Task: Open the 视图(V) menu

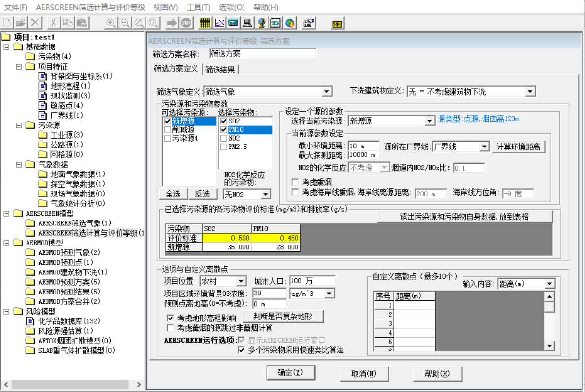Action: click(x=166, y=7)
